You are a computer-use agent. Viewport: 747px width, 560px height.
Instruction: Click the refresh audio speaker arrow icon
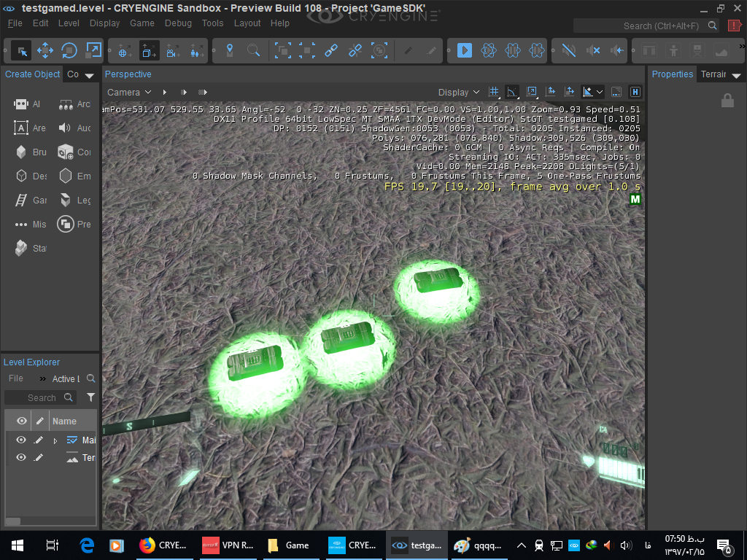(617, 50)
